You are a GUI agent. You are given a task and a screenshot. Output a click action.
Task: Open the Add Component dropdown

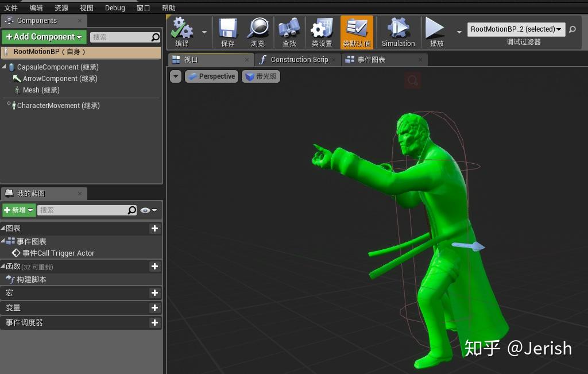pyautogui.click(x=44, y=36)
